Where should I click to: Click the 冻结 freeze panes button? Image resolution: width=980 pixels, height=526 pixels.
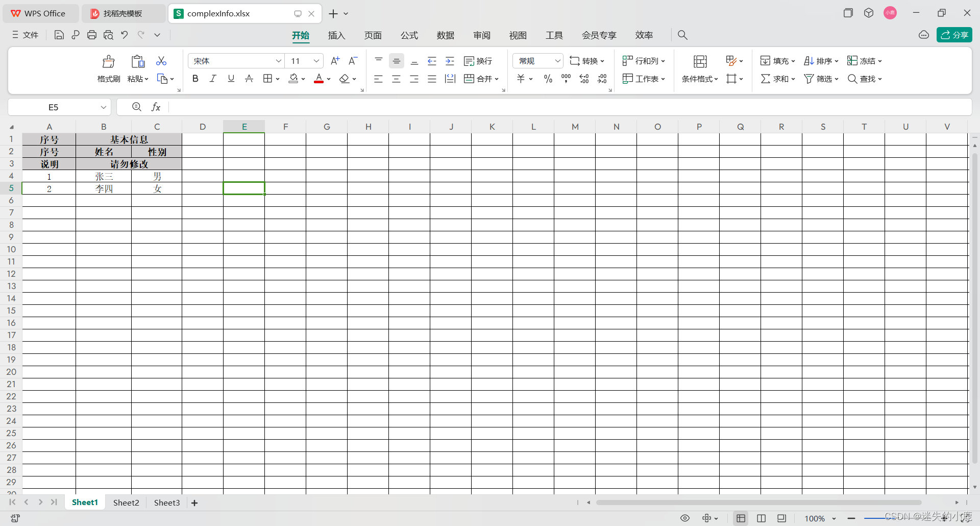(865, 61)
